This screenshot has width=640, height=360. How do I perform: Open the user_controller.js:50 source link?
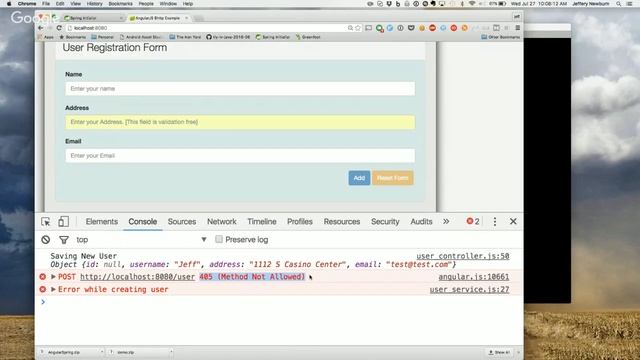(462, 256)
